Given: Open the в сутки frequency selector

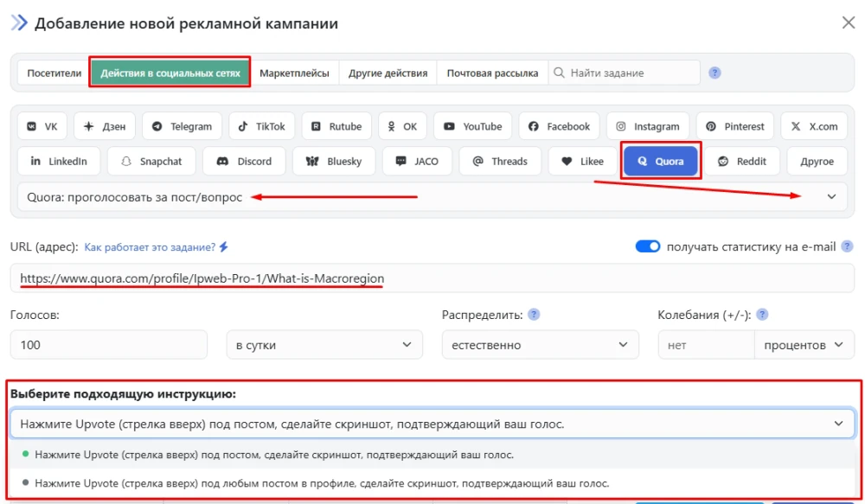Looking at the screenshot, I should click(324, 344).
